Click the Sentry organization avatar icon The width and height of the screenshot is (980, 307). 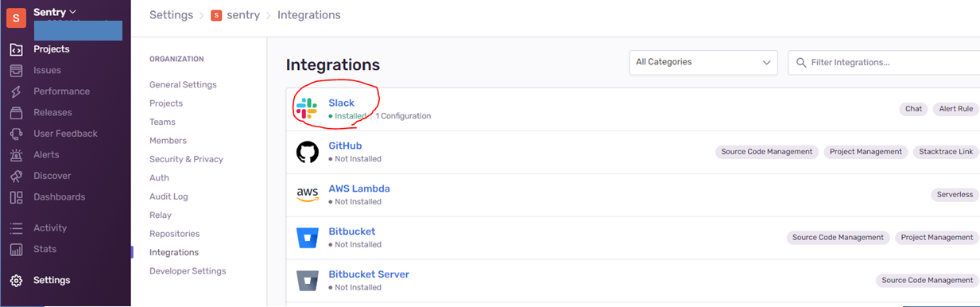[x=16, y=17]
